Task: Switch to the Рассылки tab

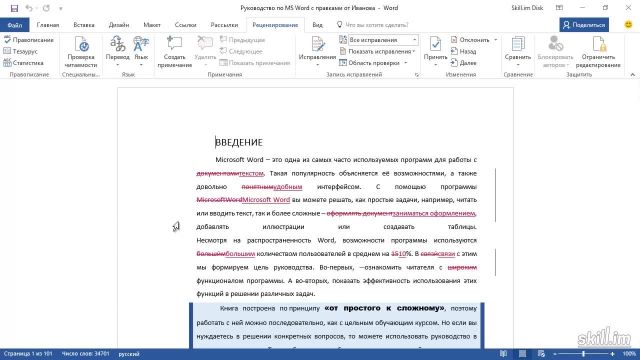Action: click(x=224, y=25)
